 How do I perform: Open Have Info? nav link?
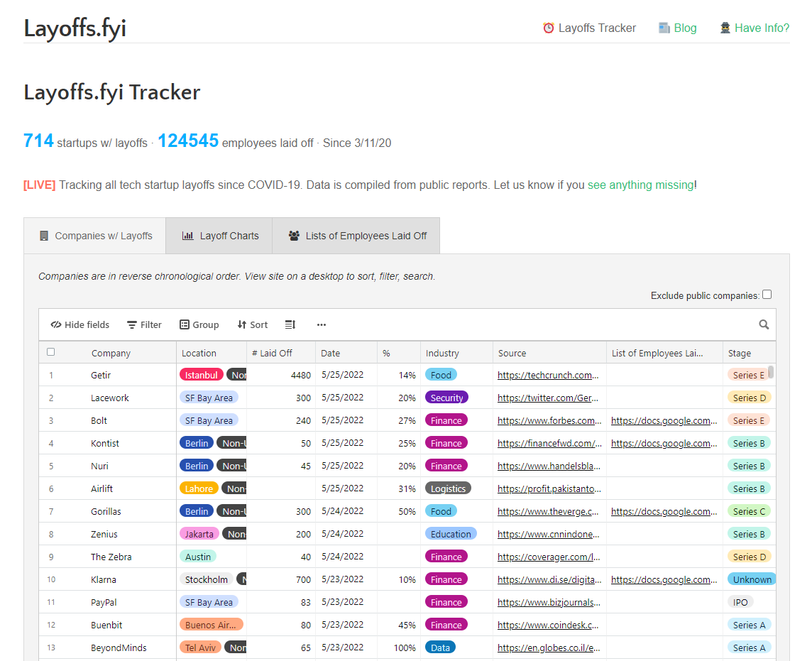[x=755, y=28]
